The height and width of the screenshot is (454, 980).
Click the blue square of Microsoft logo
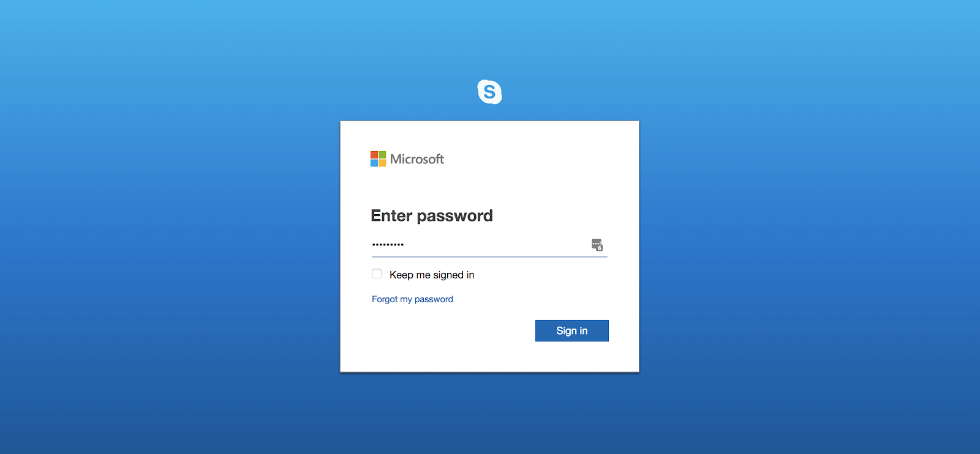(x=374, y=163)
